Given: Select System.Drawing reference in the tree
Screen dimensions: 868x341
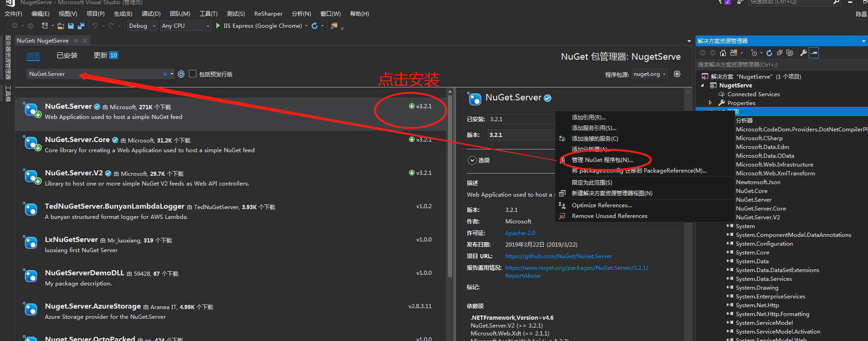Looking at the screenshot, I should (x=757, y=288).
